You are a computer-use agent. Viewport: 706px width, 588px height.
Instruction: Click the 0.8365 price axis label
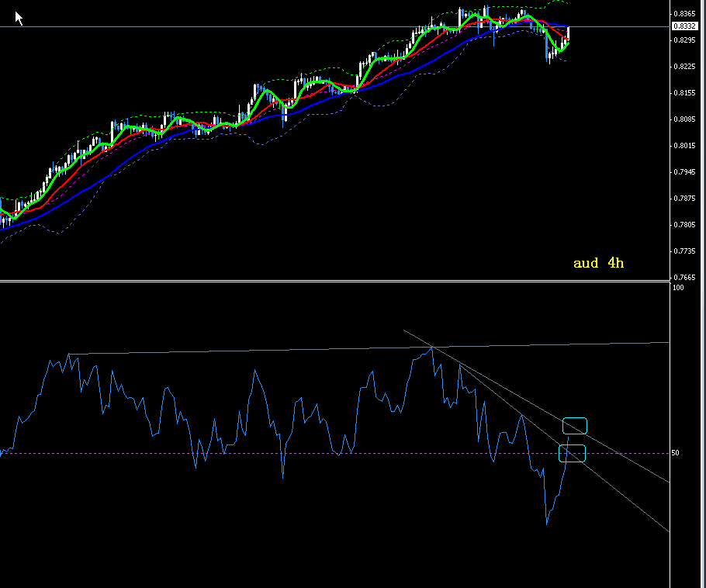(x=684, y=14)
